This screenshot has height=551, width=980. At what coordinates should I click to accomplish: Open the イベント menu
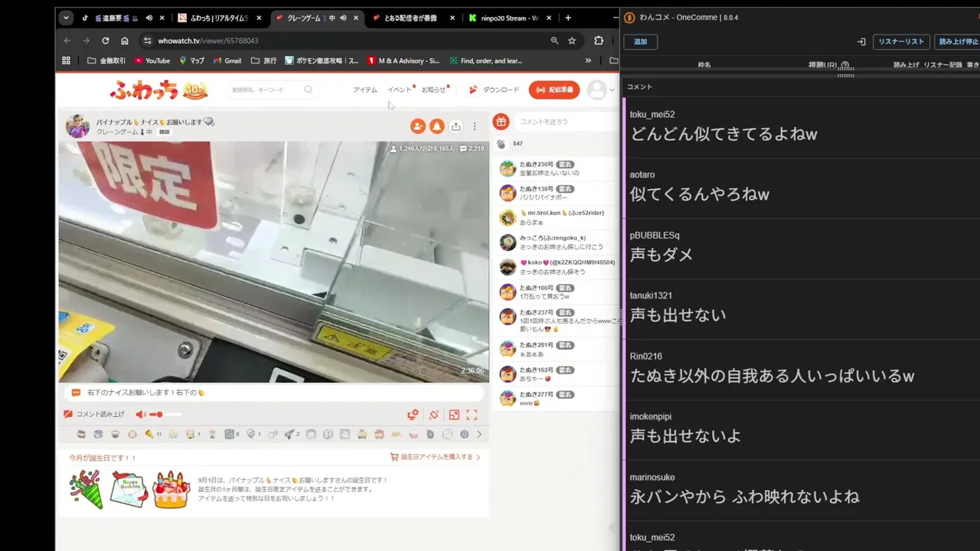(400, 90)
